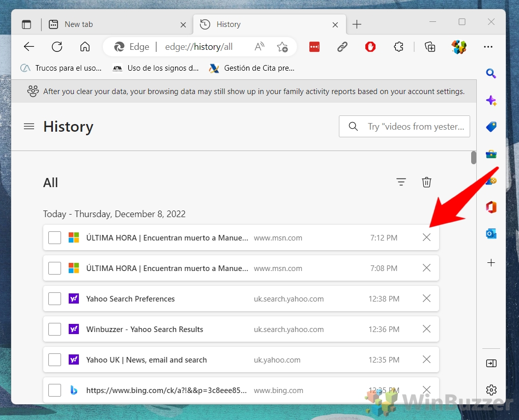Image resolution: width=519 pixels, height=420 pixels.
Task: Click the AdBlock extension icon
Action: coord(370,46)
